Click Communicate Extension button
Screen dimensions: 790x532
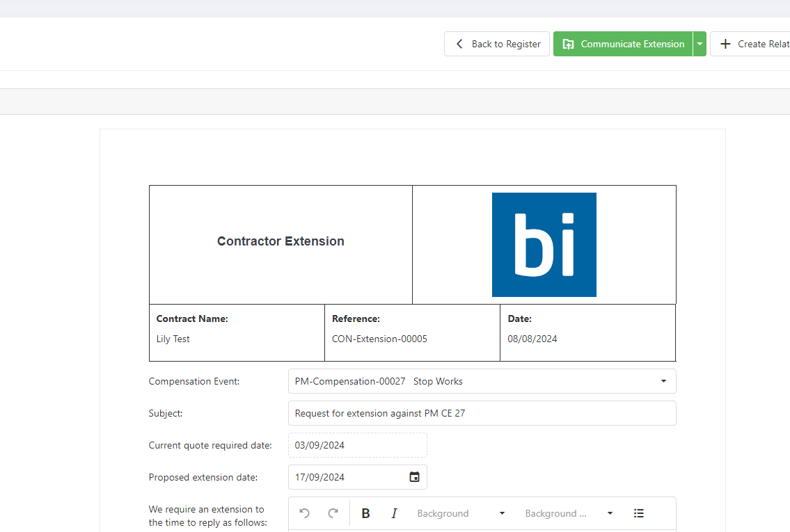[623, 44]
